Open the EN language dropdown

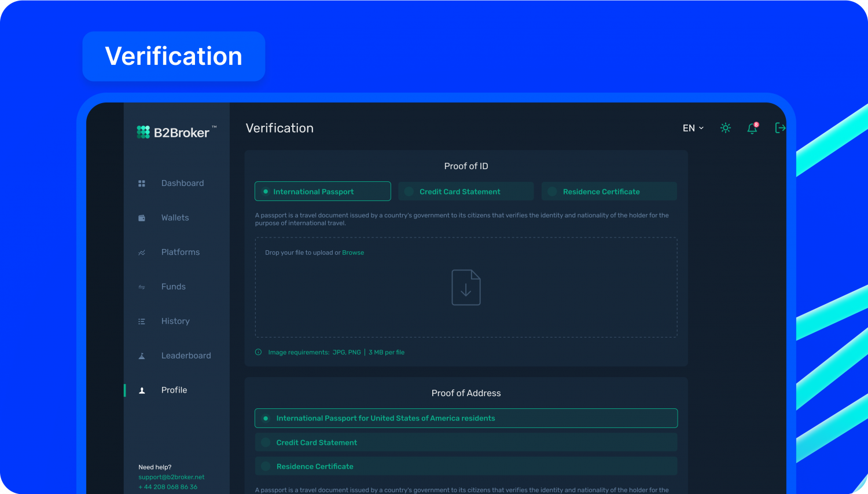pos(689,128)
